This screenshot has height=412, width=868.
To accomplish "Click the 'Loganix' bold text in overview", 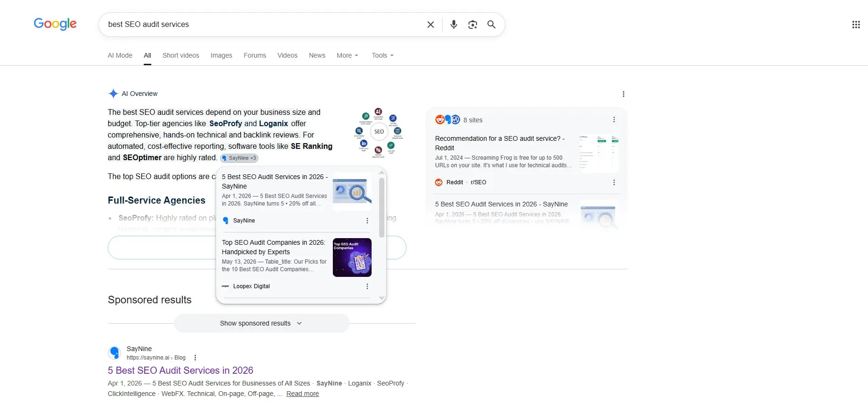I will point(273,123).
